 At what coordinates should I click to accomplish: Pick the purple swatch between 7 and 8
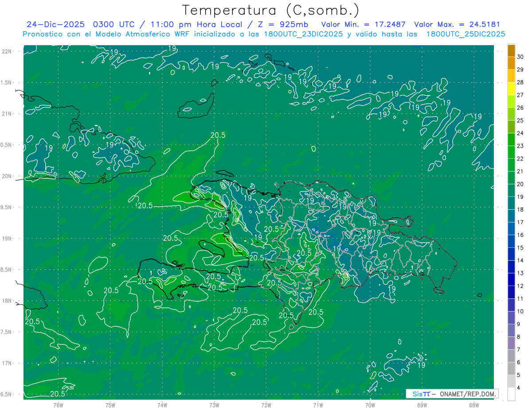tap(511, 343)
